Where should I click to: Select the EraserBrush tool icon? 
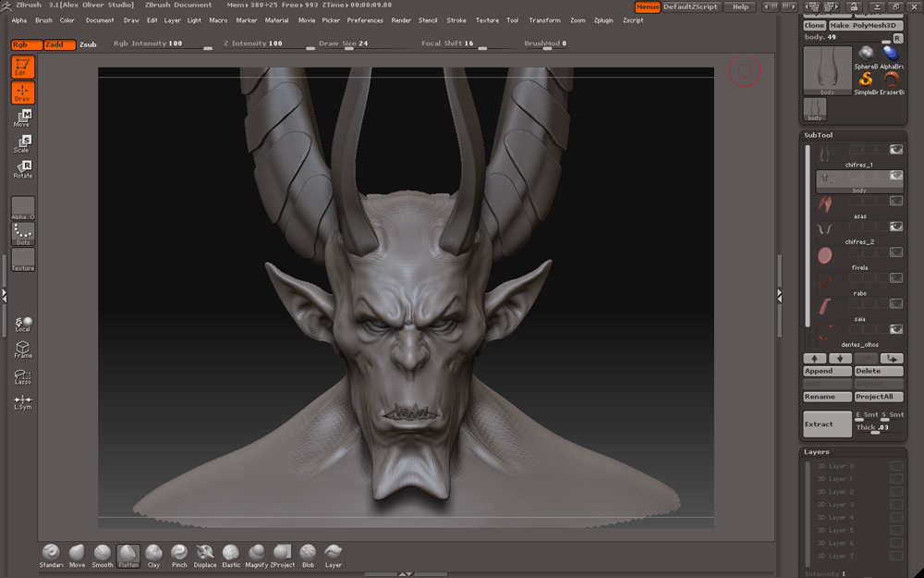point(892,83)
